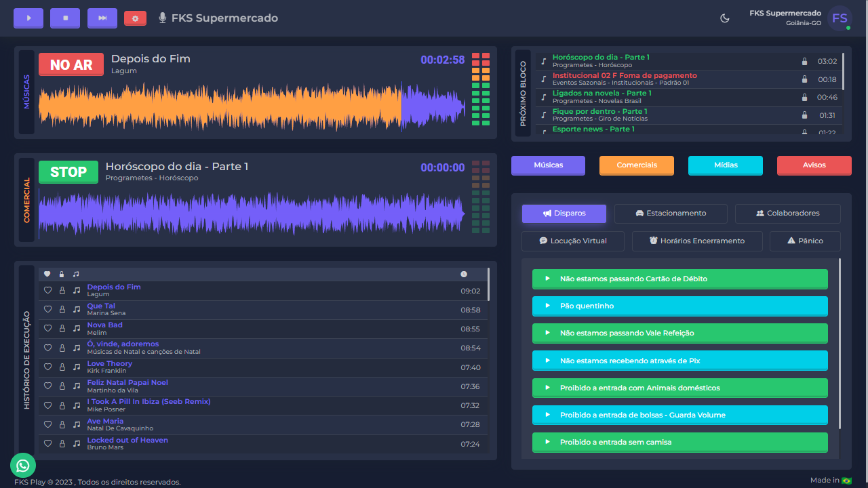
Task: Click the microphone icon next to FKS Supermercado
Action: point(163,18)
